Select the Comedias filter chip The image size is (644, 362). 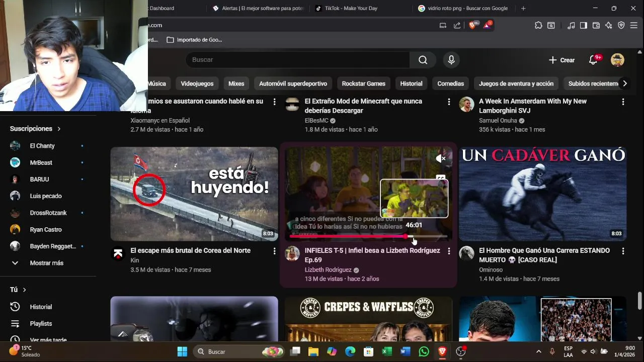450,83
